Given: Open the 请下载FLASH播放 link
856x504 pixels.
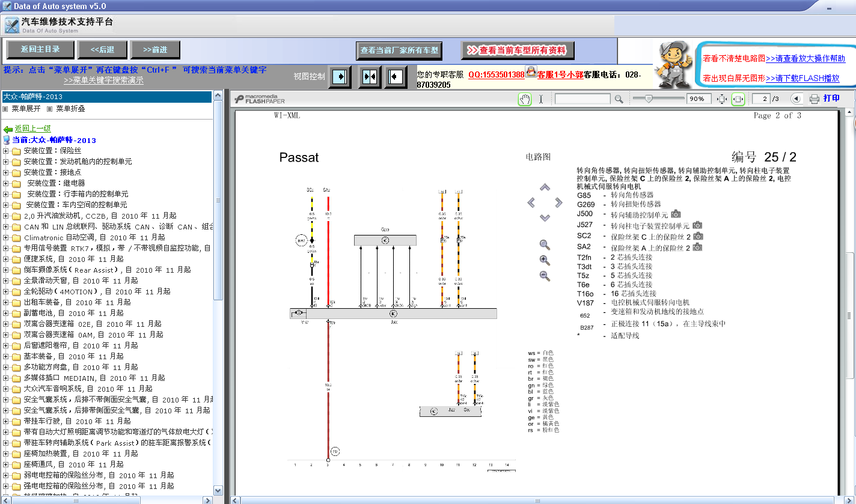Looking at the screenshot, I should 802,78.
